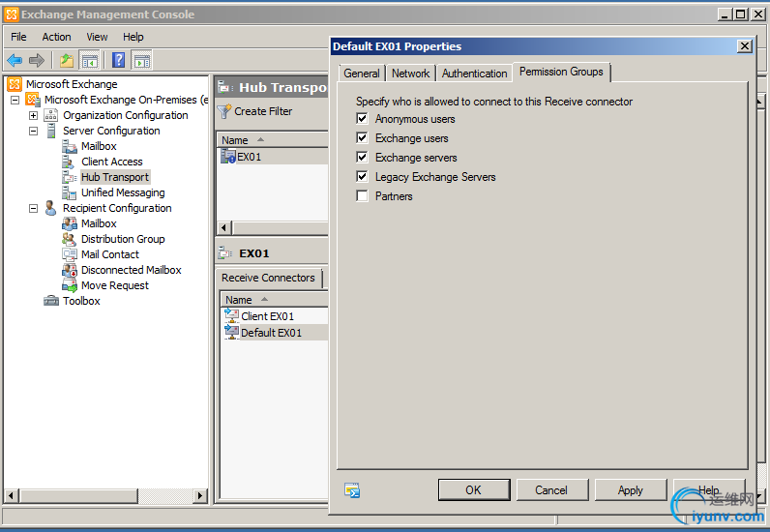Click the Mailbox icon under Recipient Configuration
This screenshot has width=770, height=532.
[x=70, y=223]
